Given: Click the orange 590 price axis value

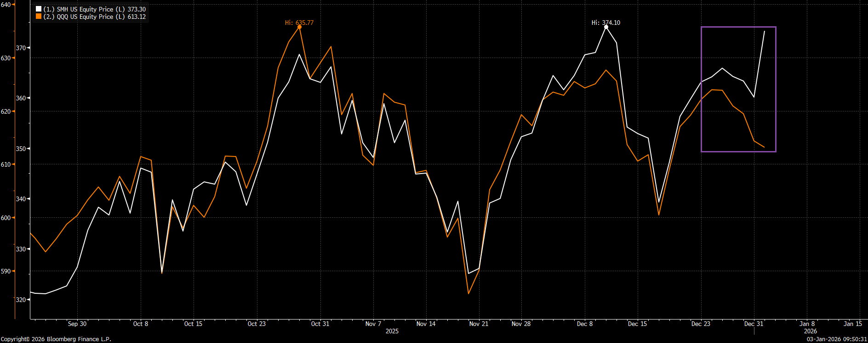Looking at the screenshot, I should 6,271.
